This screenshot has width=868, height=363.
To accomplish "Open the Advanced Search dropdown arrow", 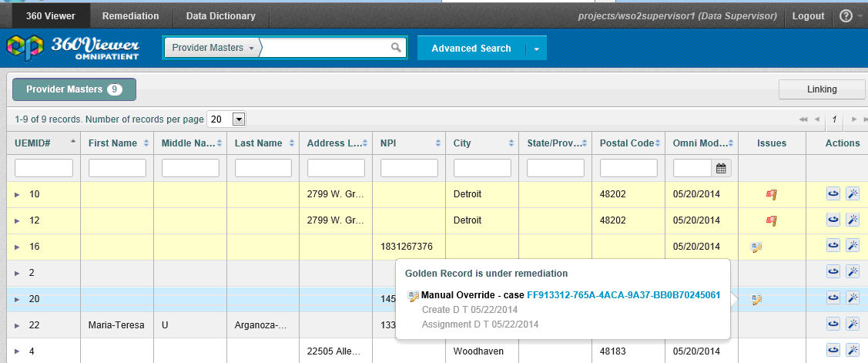I will (x=536, y=49).
